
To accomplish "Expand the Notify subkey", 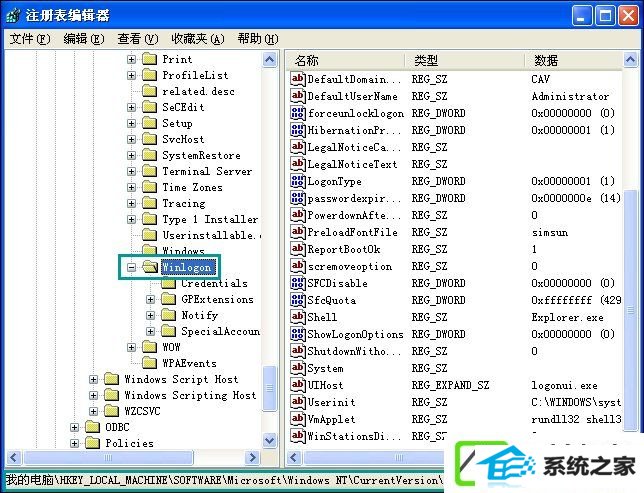I will coord(150,316).
